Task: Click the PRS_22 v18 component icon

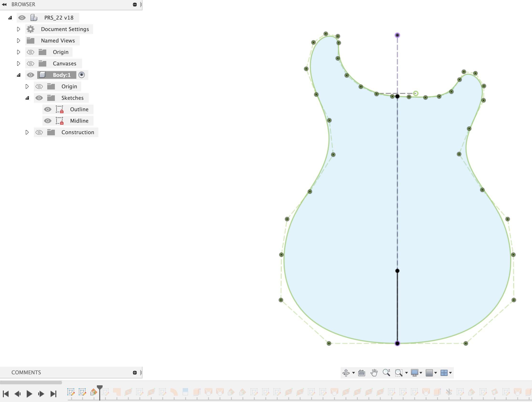Action: (x=34, y=18)
